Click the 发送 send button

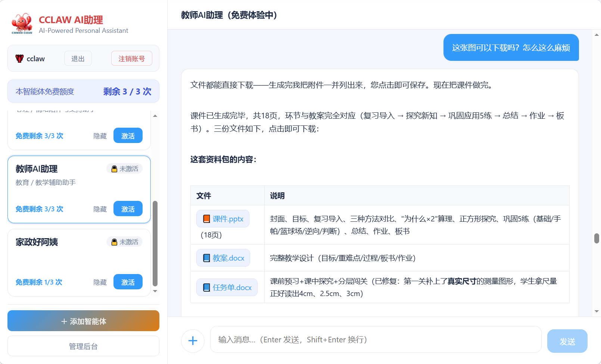pyautogui.click(x=567, y=341)
